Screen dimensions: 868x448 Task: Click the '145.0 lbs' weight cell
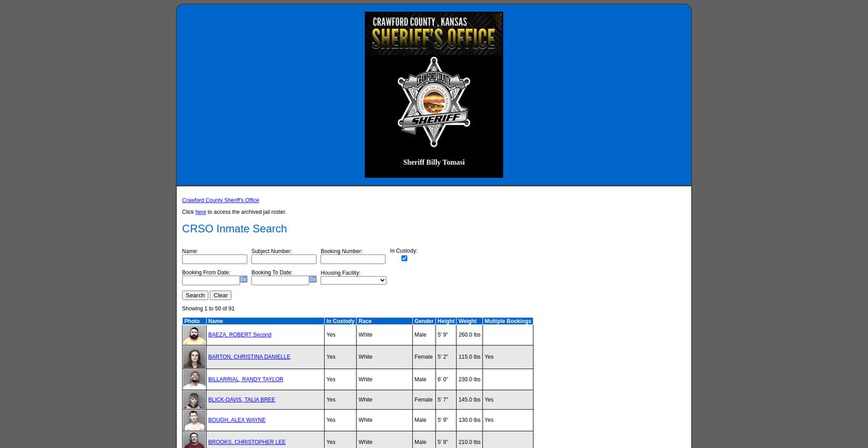(469, 400)
